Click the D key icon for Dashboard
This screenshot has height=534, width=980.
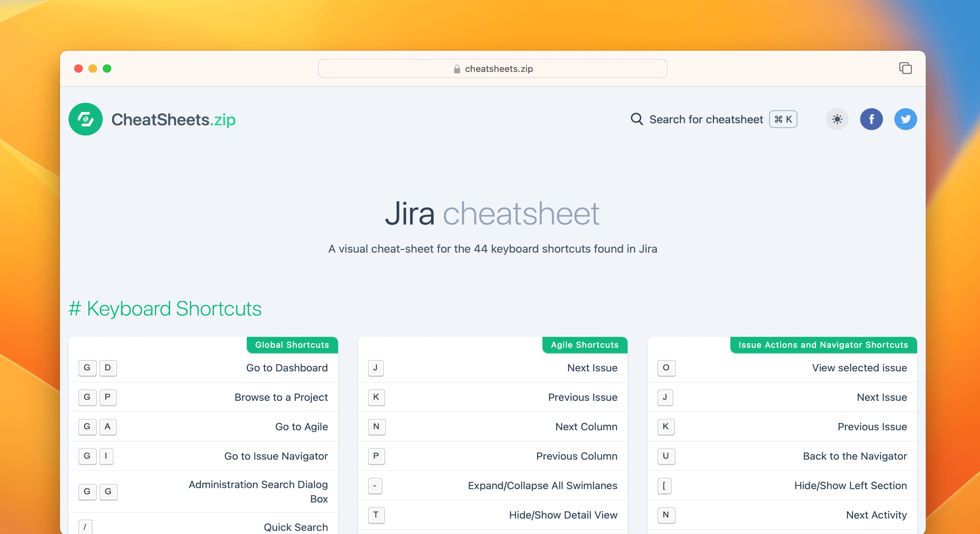pos(108,368)
